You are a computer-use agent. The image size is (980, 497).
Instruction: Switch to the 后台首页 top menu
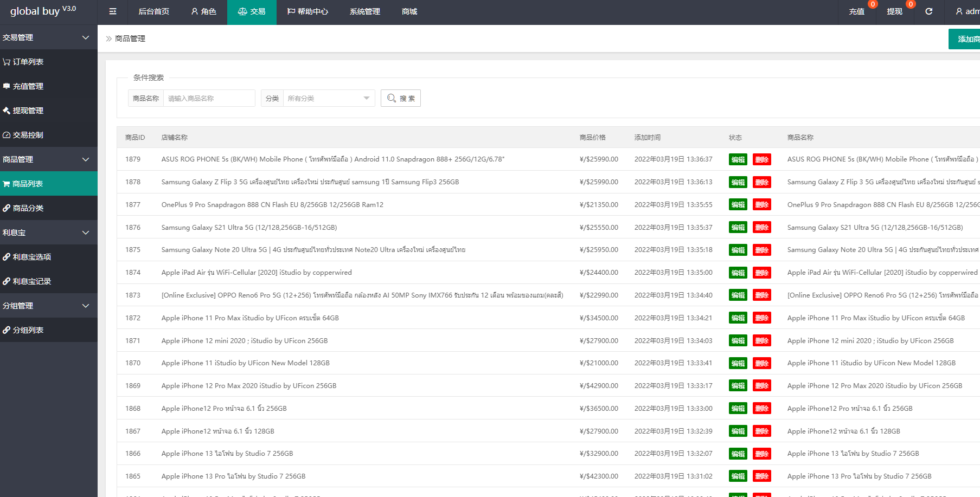[153, 11]
